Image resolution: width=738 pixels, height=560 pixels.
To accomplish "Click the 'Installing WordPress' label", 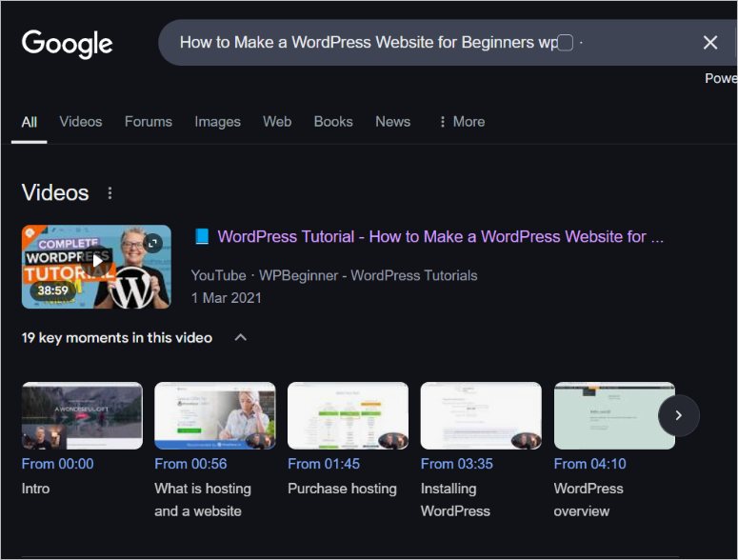I will pos(455,500).
